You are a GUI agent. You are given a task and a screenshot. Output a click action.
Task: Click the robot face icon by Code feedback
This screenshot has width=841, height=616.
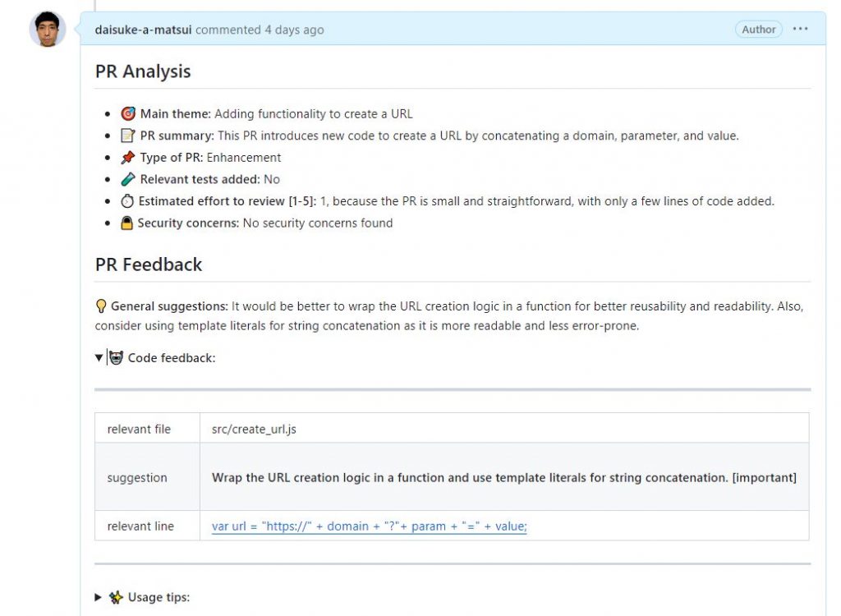pos(116,358)
